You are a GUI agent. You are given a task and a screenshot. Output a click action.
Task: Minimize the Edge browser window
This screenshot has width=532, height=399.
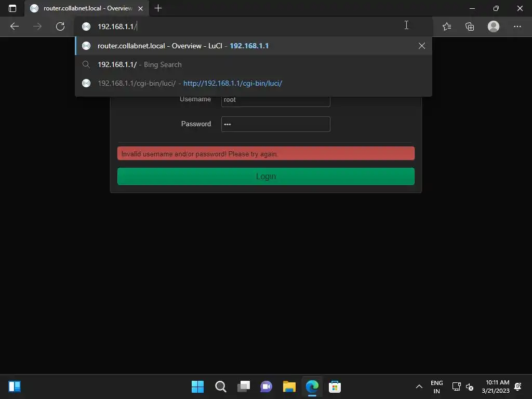pyautogui.click(x=472, y=8)
